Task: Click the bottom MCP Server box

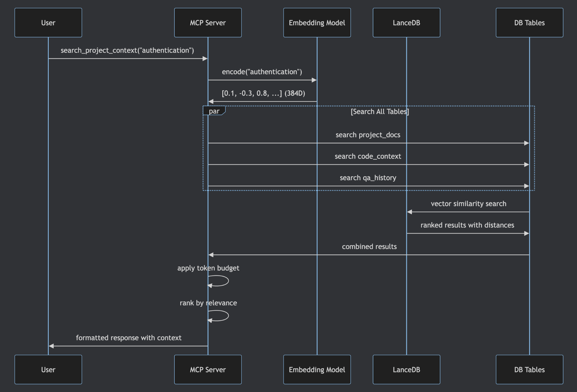Action: 208,369
